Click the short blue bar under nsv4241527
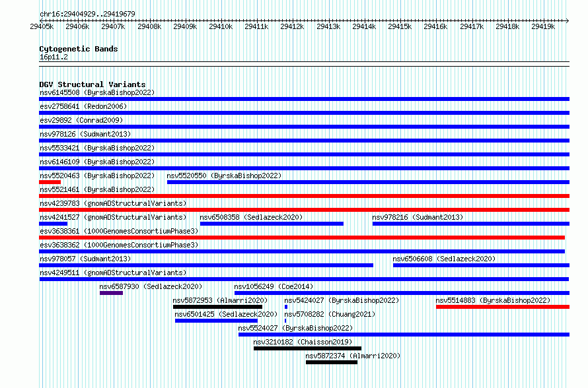The width and height of the screenshot is (588, 388). coord(54,224)
